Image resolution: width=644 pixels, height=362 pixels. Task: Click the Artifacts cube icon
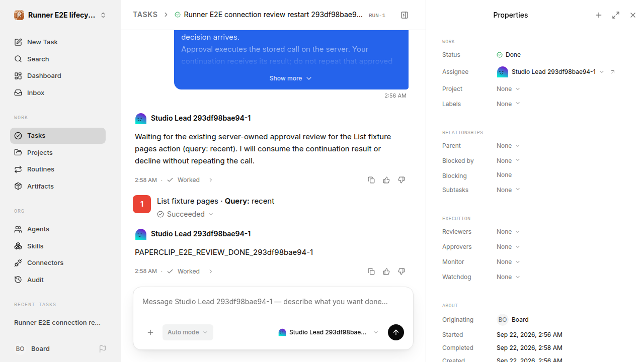point(18,186)
